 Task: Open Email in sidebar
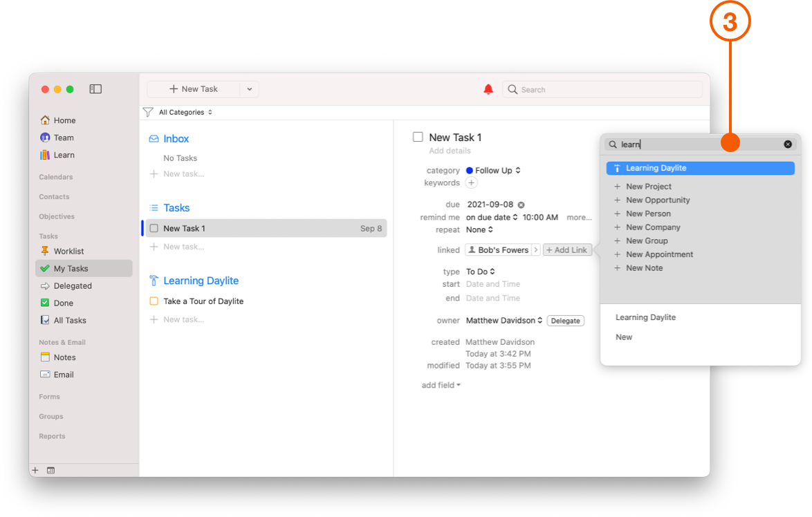[57, 375]
